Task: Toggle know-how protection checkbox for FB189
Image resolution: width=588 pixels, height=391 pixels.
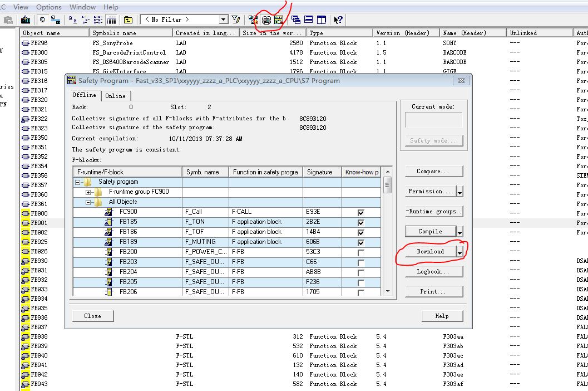Action: pos(361,242)
